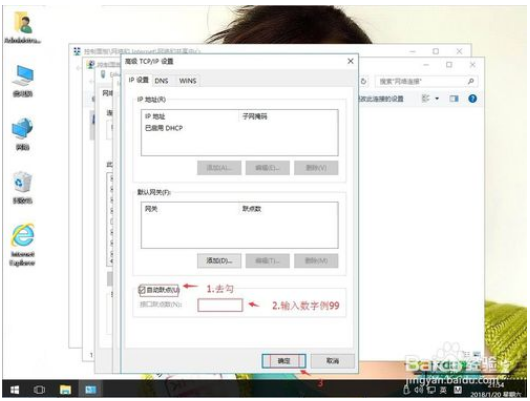
Task: Open Task View on the taskbar
Action: pyautogui.click(x=39, y=390)
